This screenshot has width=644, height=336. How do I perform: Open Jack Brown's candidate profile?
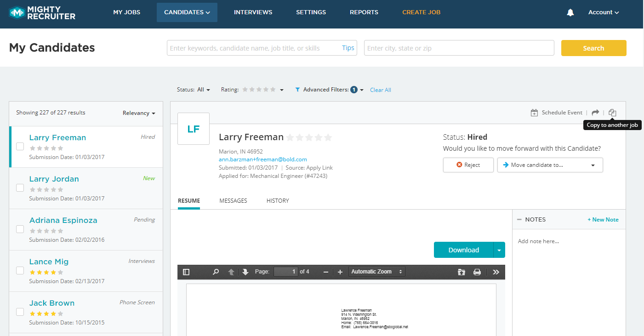[x=52, y=303]
